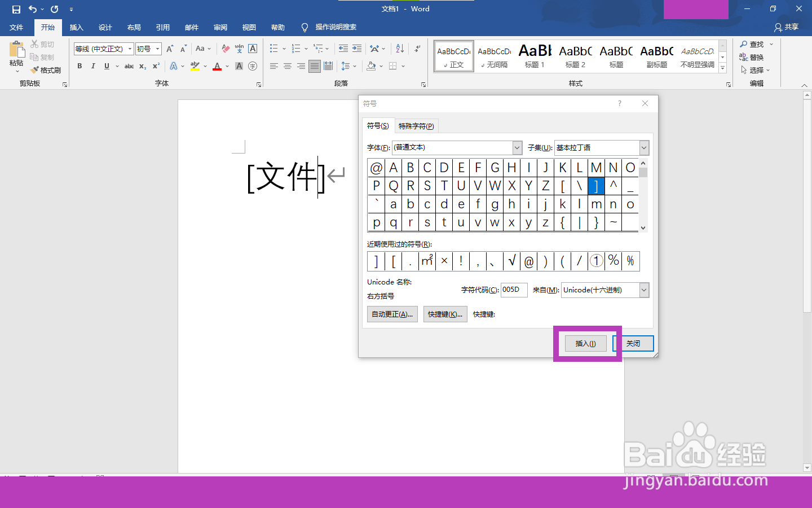Save the document with the floppy icon
The image size is (812, 508).
[x=16, y=9]
